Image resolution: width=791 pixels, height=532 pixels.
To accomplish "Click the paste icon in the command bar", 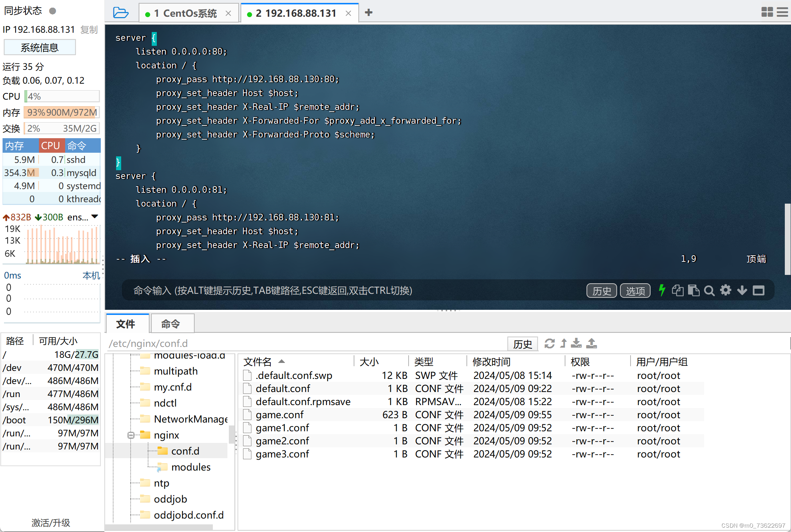I will [x=693, y=291].
